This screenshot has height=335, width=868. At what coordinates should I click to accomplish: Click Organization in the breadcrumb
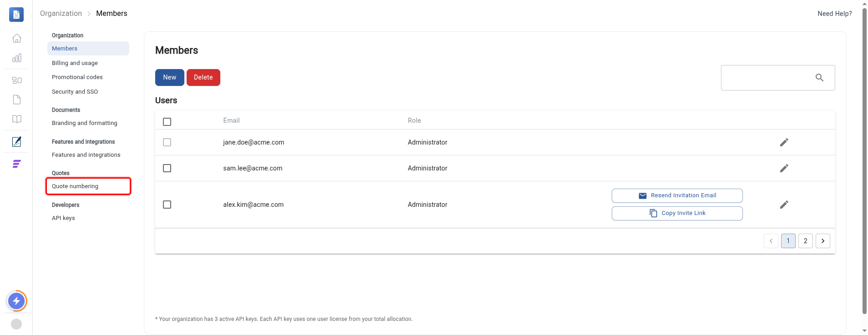[x=61, y=14]
